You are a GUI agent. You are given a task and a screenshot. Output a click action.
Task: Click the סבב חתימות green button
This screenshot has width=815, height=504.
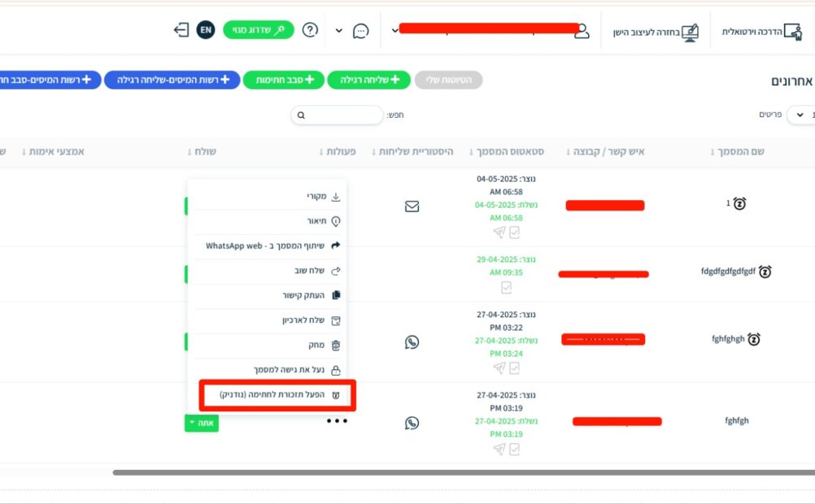[x=282, y=80]
